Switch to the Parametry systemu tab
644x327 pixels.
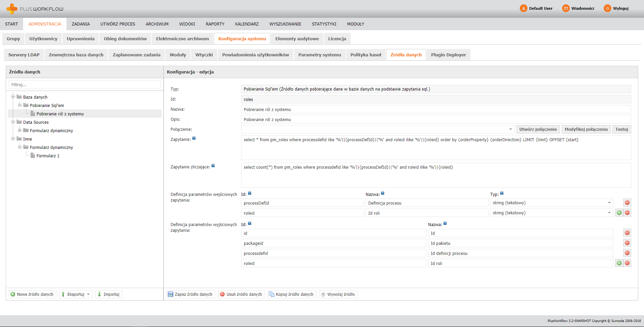(320, 55)
